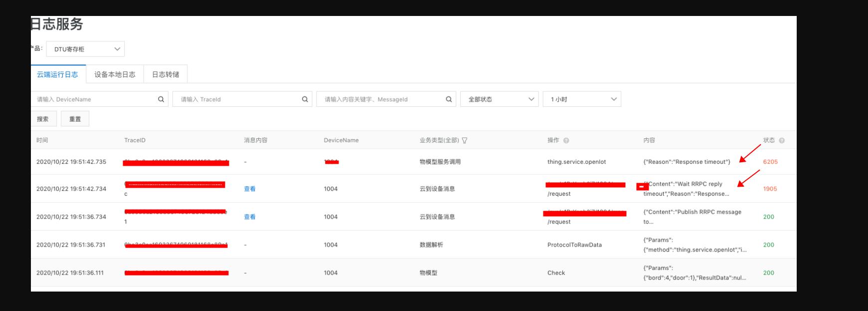Click 物模型服务调用 business type cell

point(440,162)
